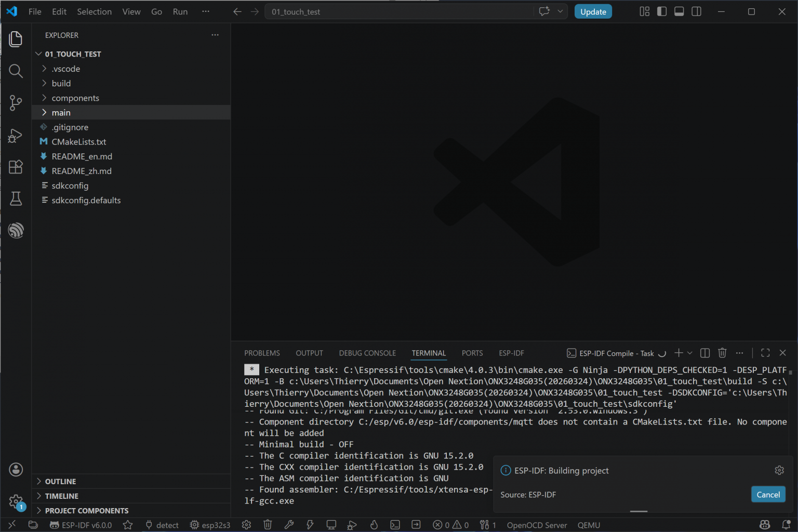798x532 pixels.
Task: Open the Selection menu
Action: pyautogui.click(x=94, y=11)
